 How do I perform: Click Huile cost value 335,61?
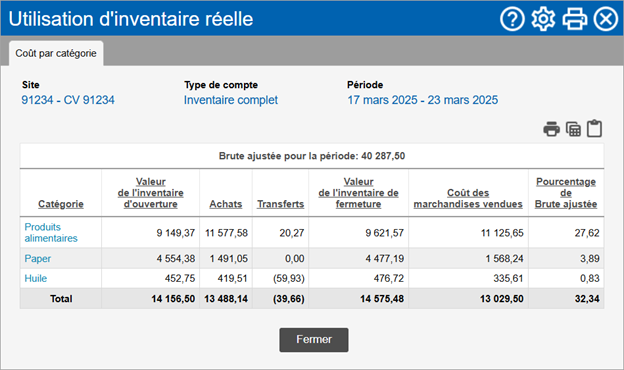point(508,278)
